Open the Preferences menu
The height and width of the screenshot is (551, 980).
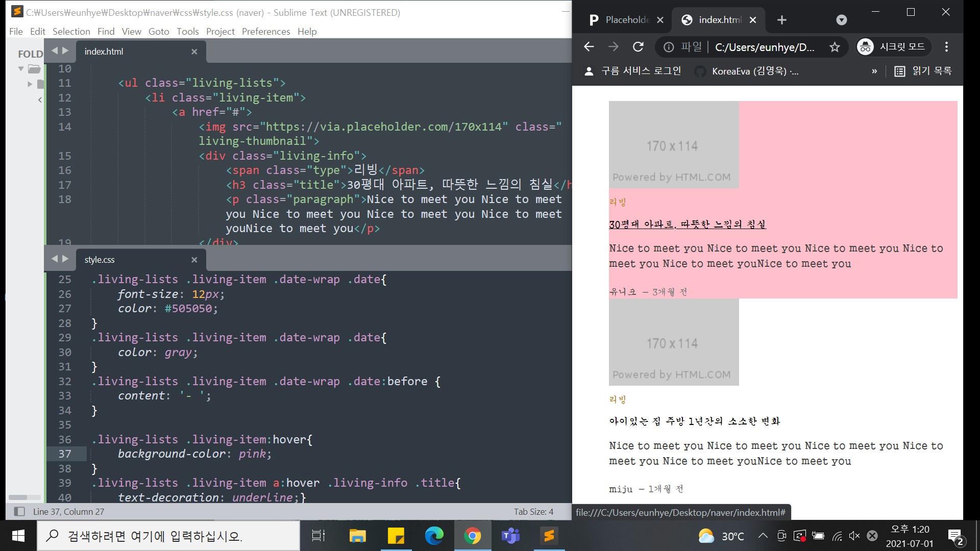[x=265, y=32]
